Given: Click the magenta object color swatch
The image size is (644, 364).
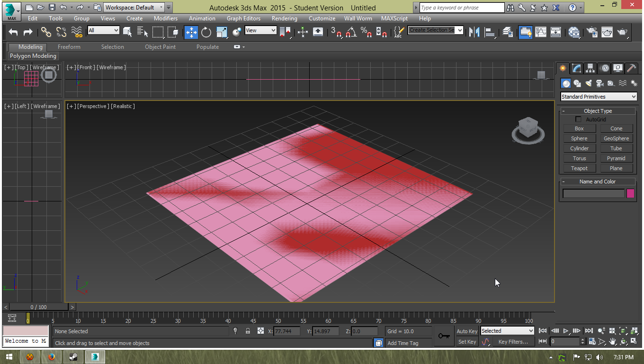Looking at the screenshot, I should pyautogui.click(x=630, y=193).
